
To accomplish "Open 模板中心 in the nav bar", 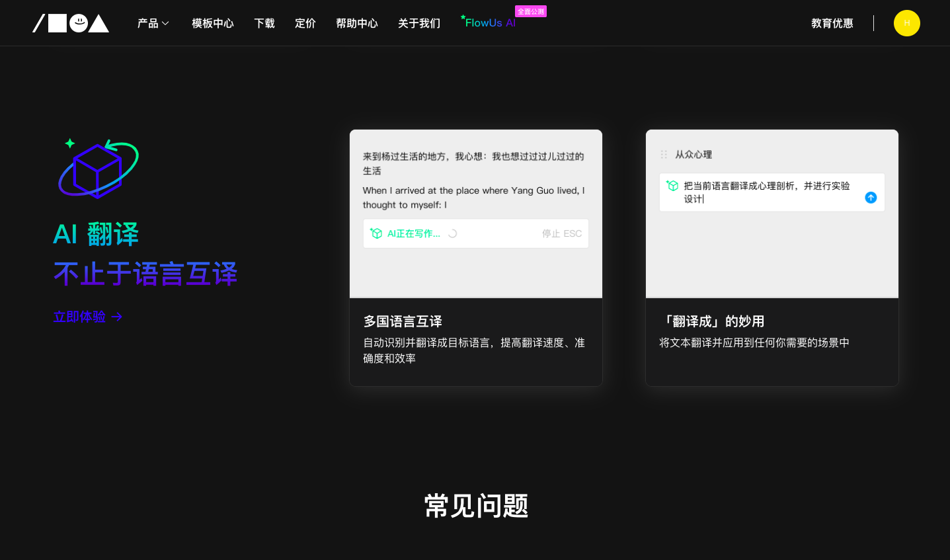I will click(x=213, y=23).
